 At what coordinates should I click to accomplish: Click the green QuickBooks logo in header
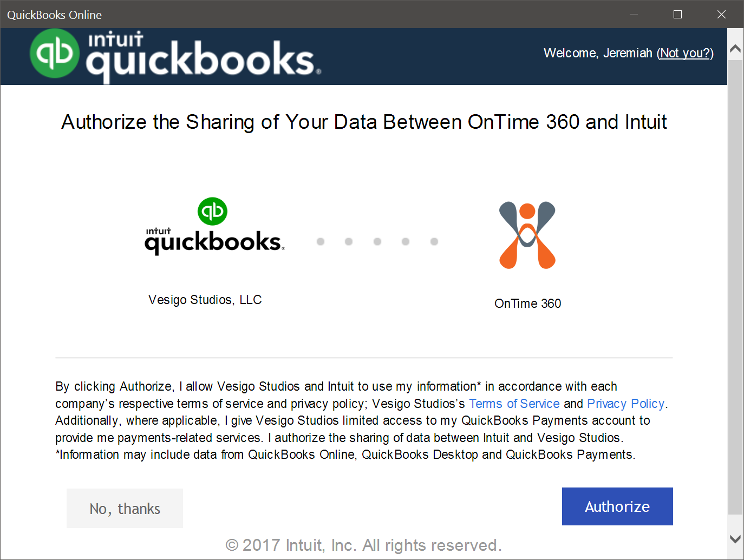tap(55, 54)
